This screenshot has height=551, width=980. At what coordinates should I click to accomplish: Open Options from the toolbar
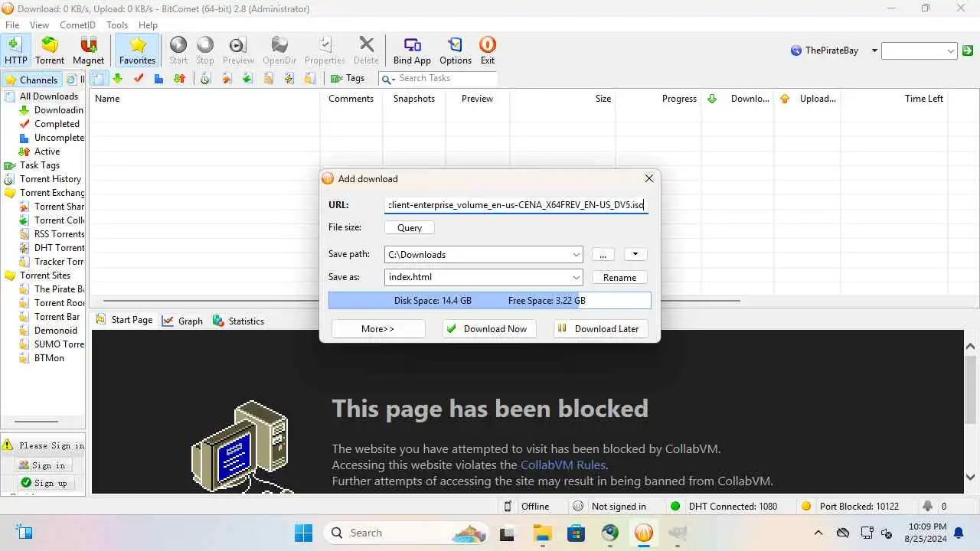coord(456,51)
